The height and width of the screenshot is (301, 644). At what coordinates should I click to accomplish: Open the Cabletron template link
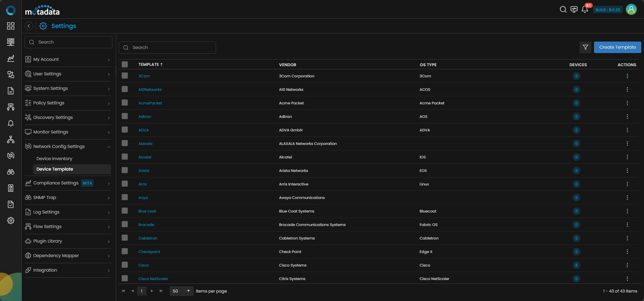[148, 238]
